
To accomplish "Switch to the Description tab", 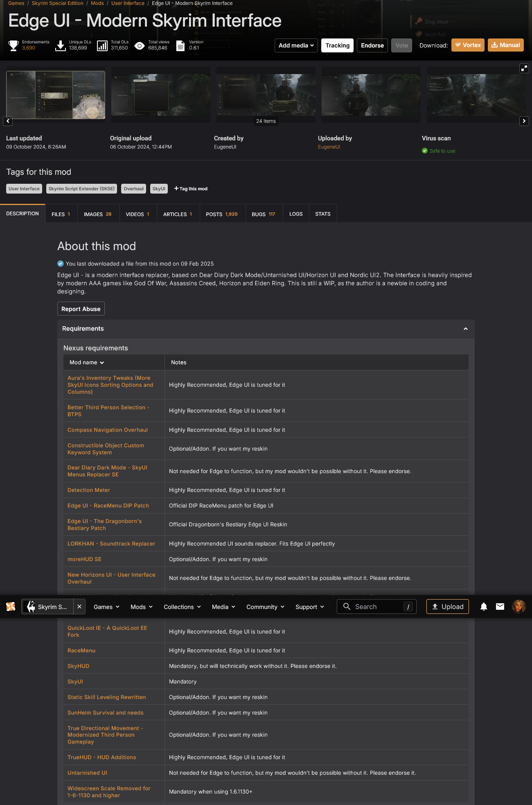I will point(23,214).
